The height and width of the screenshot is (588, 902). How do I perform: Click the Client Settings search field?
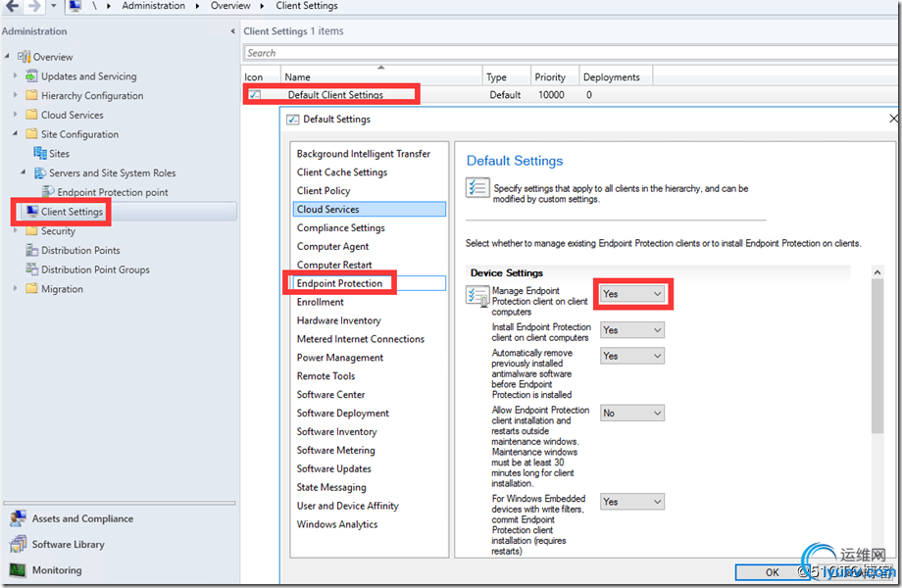pos(571,53)
